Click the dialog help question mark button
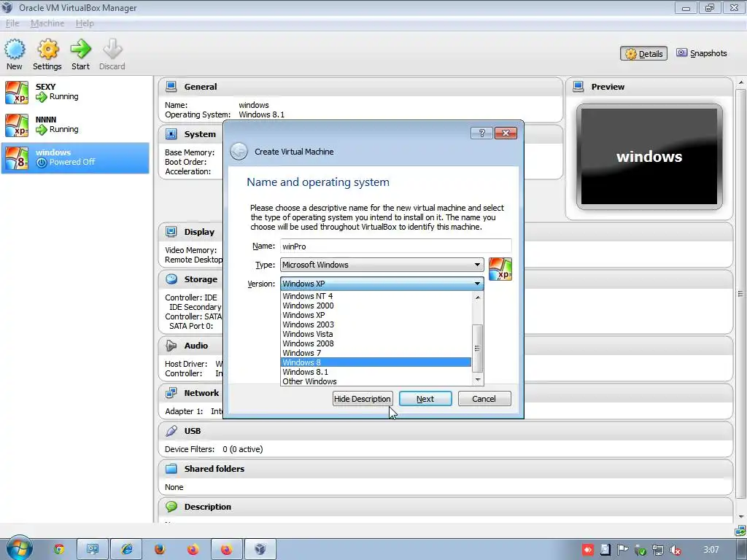This screenshot has height=560, width=747. point(481,133)
